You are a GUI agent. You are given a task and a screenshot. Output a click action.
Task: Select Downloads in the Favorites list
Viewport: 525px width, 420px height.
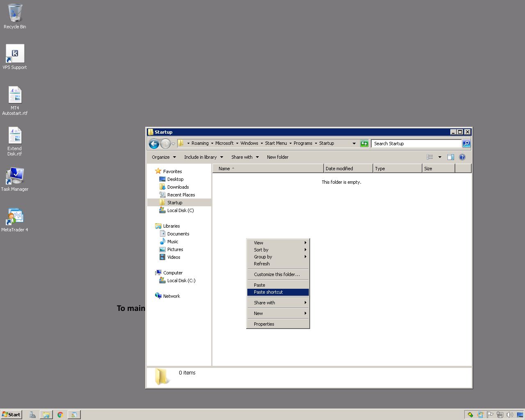(x=178, y=187)
